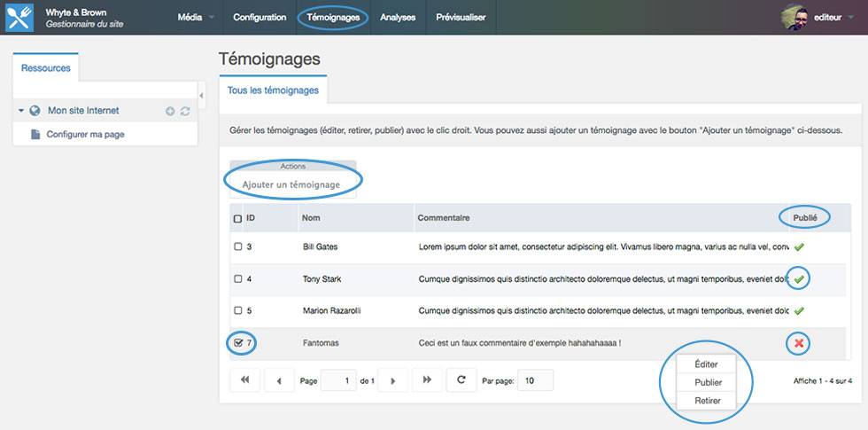The width and height of the screenshot is (868, 430).
Task: Go to the first page of results
Action: click(x=244, y=380)
